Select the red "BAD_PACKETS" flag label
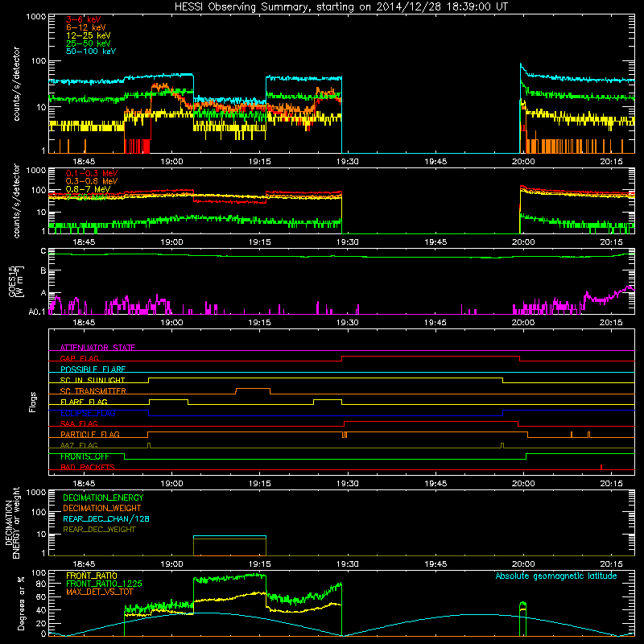 click(x=88, y=467)
